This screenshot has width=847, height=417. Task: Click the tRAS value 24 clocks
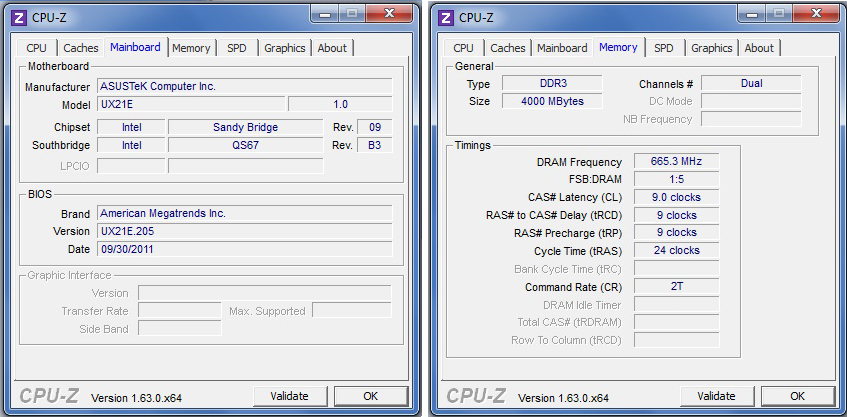676,250
